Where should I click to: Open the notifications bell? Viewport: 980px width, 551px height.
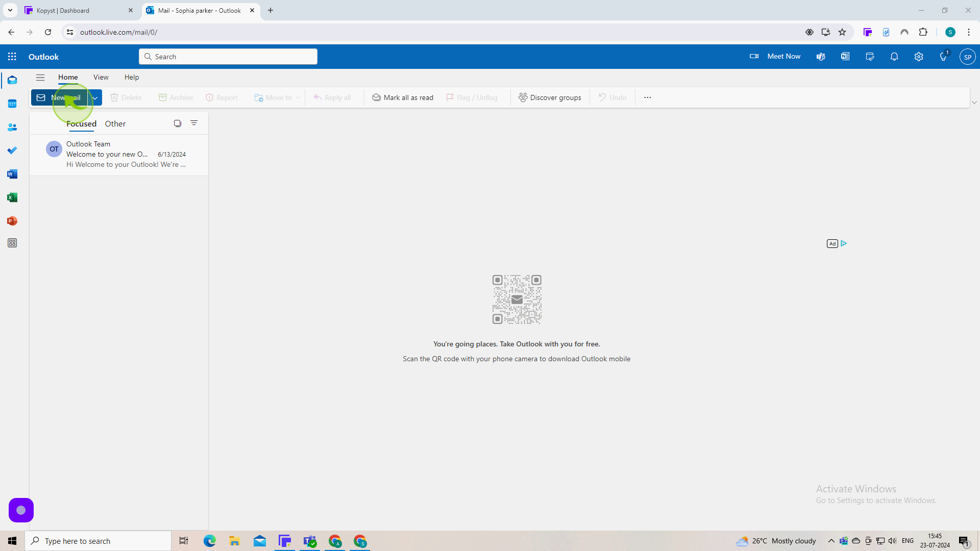[894, 57]
